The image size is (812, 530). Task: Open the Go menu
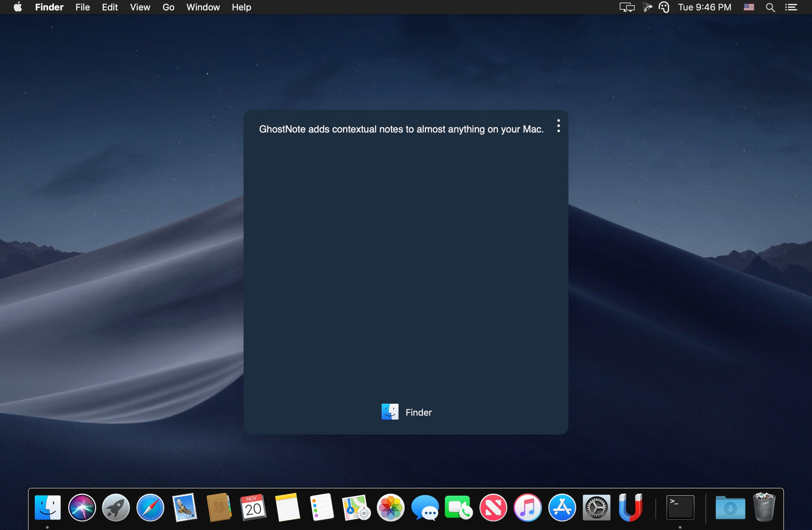(168, 7)
